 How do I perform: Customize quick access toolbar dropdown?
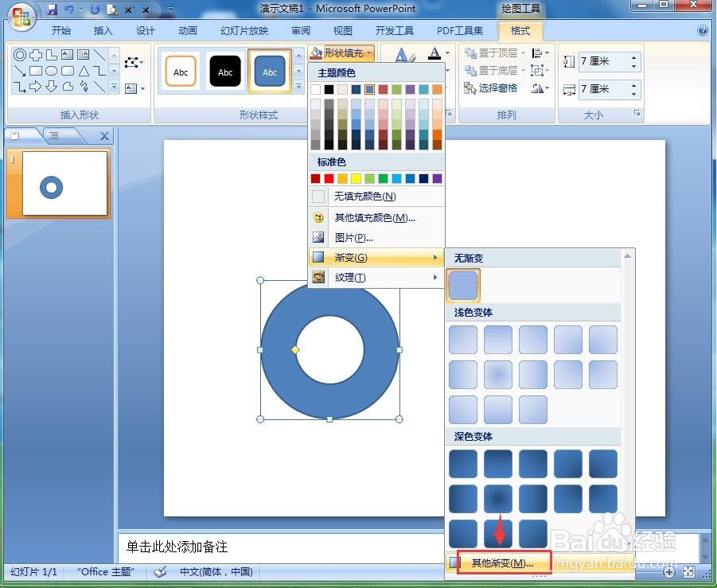[170, 9]
